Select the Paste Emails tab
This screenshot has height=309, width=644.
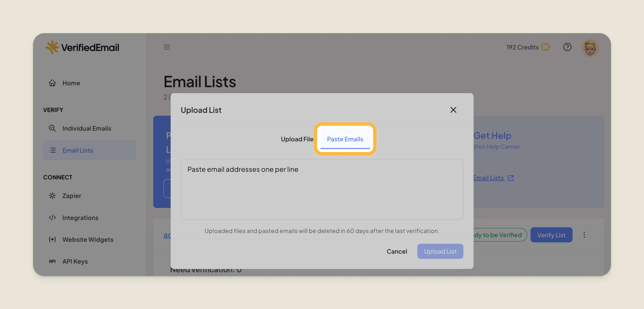[345, 139]
